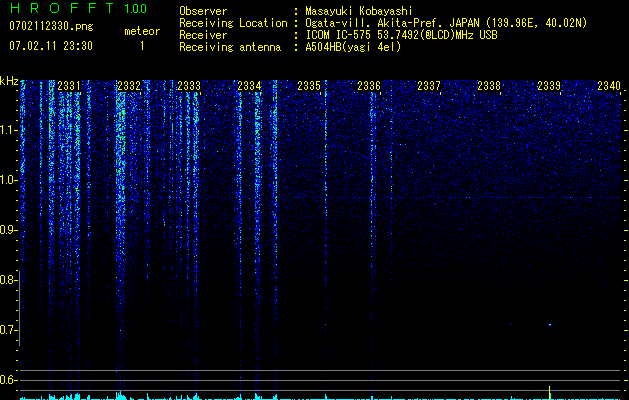Click the 2332 time marker
The image size is (629, 400).
tap(129, 86)
